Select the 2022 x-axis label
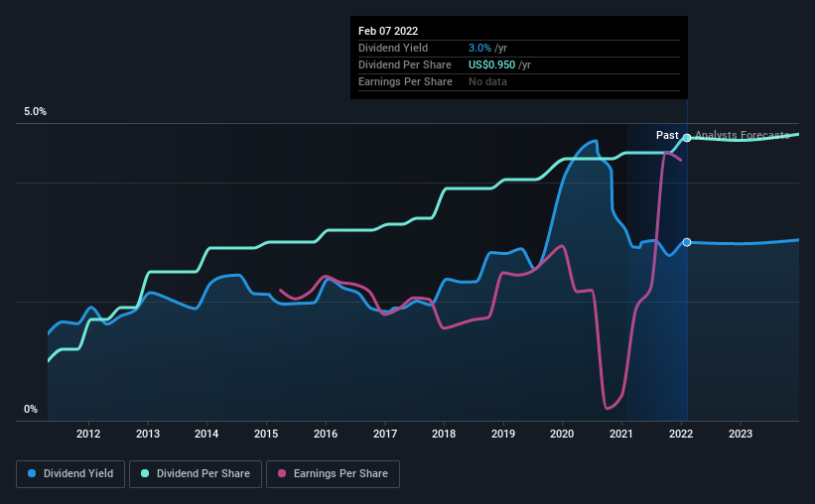The width and height of the screenshot is (815, 504). click(681, 434)
